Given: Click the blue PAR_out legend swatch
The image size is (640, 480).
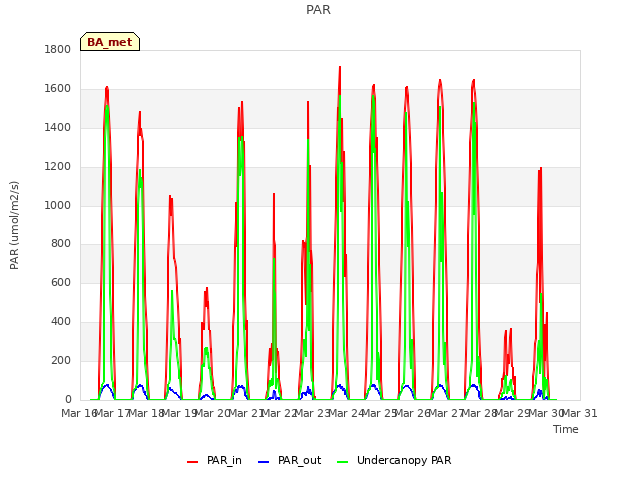Looking at the screenshot, I should tap(263, 462).
